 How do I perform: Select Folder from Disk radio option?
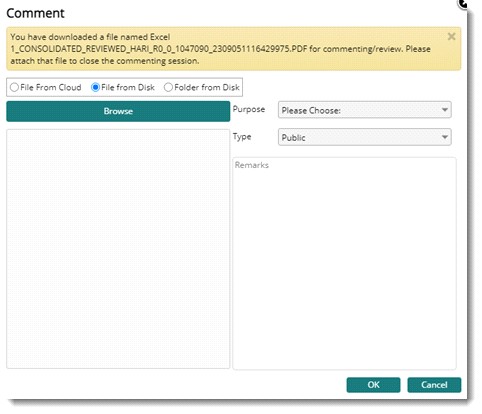(x=168, y=88)
